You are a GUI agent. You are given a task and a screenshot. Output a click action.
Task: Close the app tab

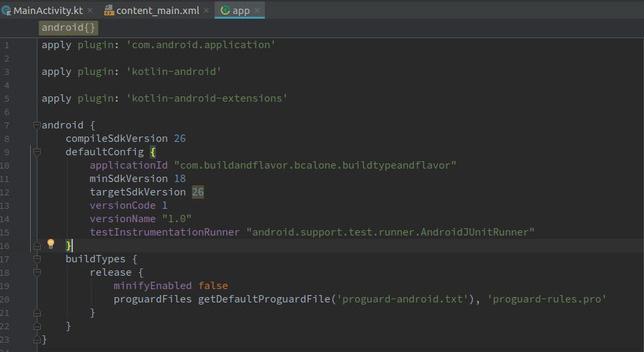coord(257,10)
